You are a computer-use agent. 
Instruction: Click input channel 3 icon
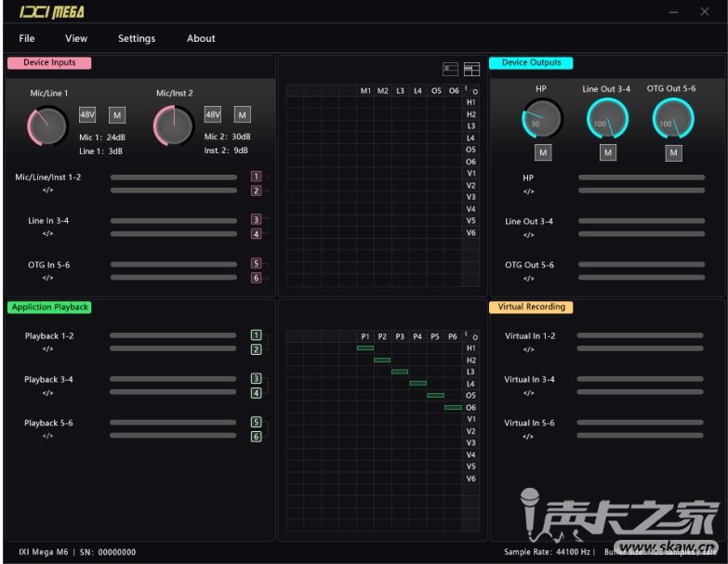click(256, 219)
